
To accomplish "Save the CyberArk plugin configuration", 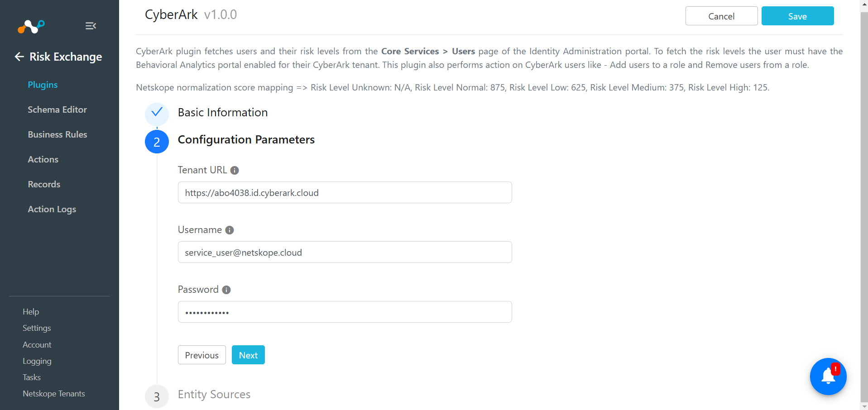I will [797, 16].
